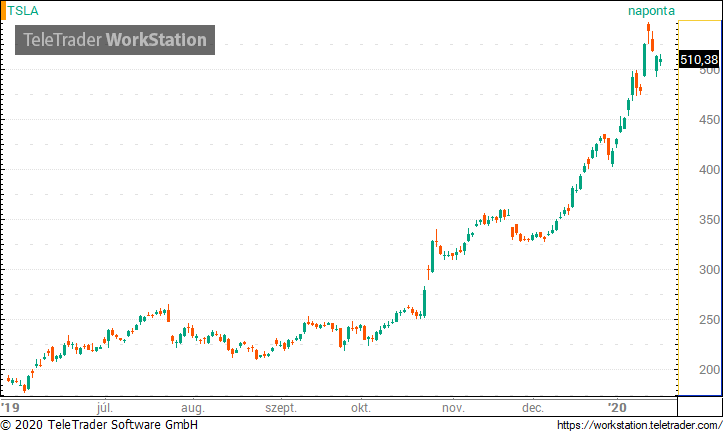Click the 250 price axis label
The image size is (723, 434).
point(709,320)
